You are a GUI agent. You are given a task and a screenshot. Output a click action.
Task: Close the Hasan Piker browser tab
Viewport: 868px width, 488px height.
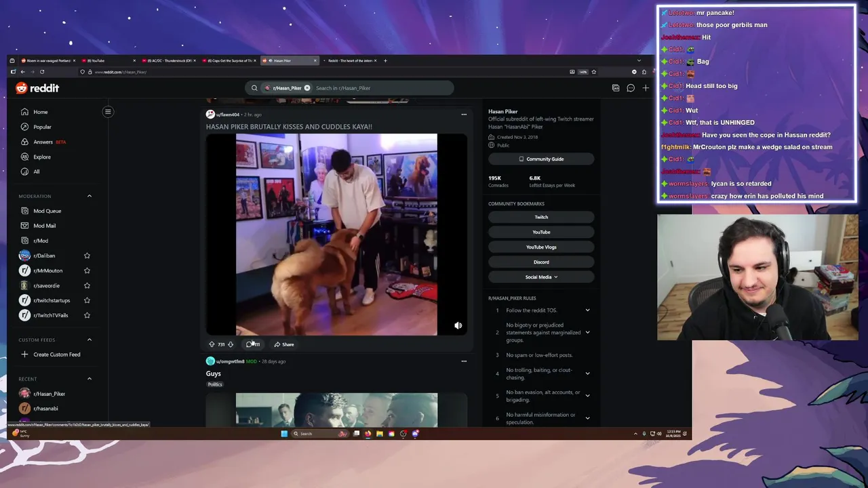tap(315, 61)
